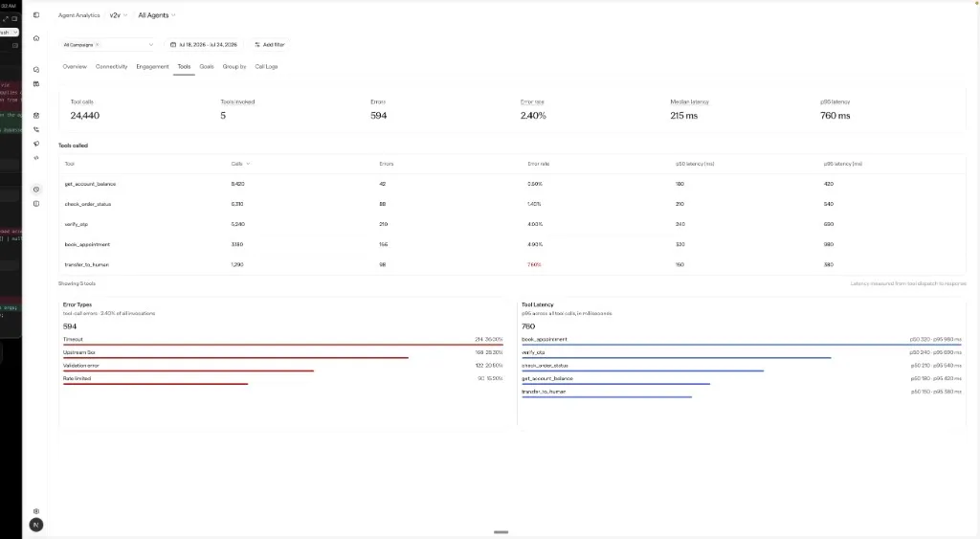
Task: Click the 2.40% error rate summary value
Action: tap(533, 116)
